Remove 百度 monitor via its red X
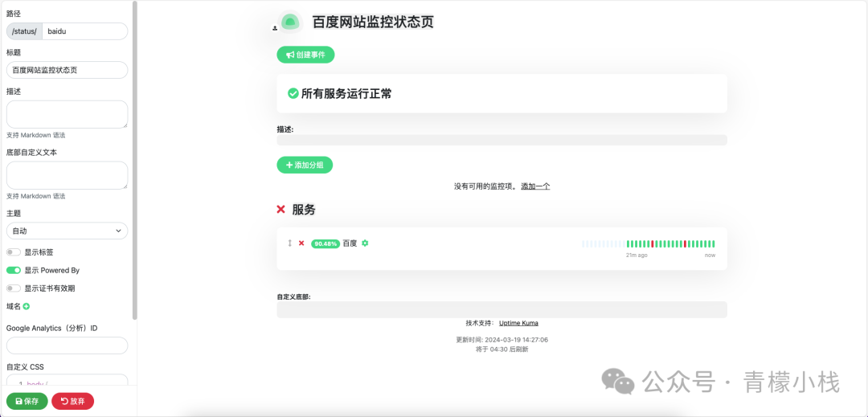 301,243
